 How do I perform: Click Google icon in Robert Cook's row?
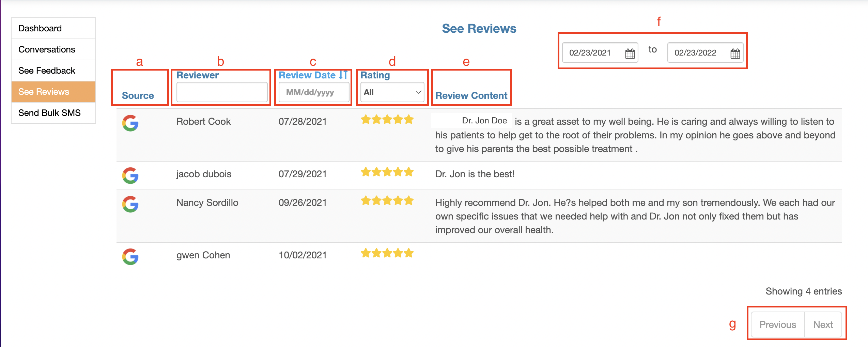click(130, 123)
